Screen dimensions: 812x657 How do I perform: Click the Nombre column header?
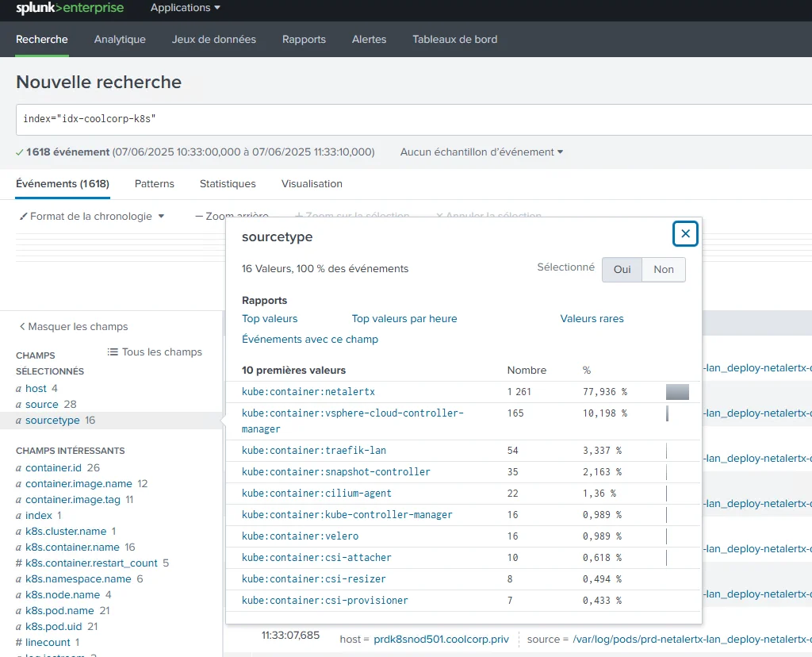click(x=527, y=370)
